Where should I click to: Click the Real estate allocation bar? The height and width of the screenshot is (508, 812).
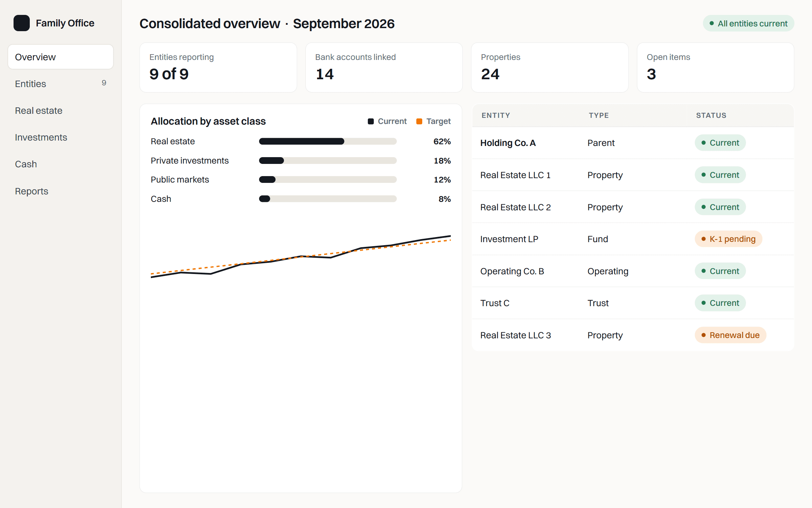328,141
